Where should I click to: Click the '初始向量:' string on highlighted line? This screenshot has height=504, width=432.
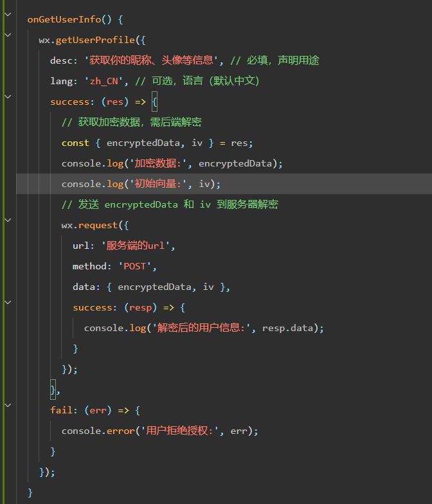coord(158,184)
